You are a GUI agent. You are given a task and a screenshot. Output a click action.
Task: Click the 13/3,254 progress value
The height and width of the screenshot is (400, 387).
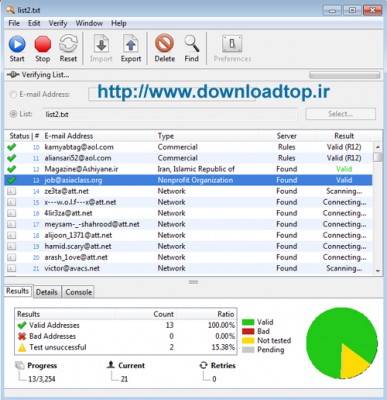tap(42, 379)
